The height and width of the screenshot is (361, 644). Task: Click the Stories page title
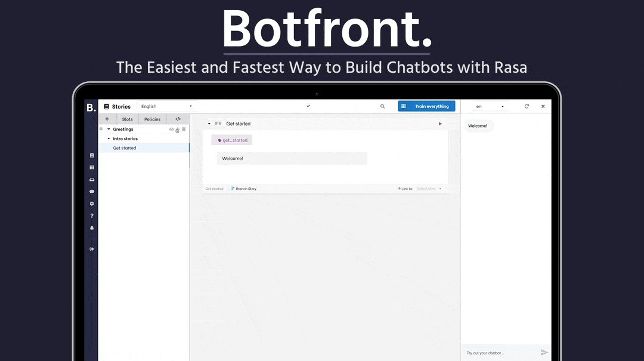(121, 106)
